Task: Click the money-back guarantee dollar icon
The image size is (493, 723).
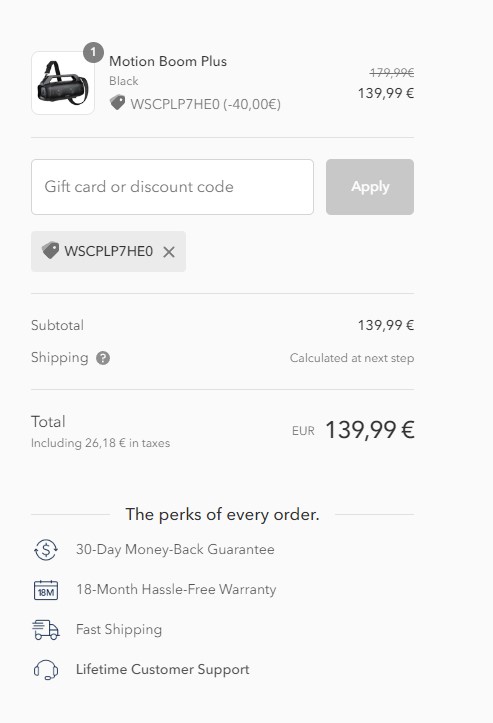Action: (46, 550)
